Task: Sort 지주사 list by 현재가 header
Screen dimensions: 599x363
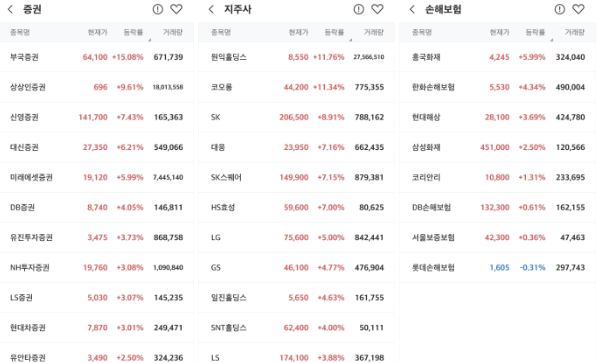Action: pos(298,32)
